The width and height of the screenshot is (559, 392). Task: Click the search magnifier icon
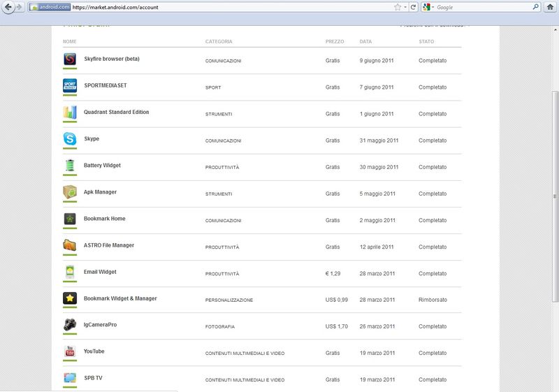pos(535,7)
